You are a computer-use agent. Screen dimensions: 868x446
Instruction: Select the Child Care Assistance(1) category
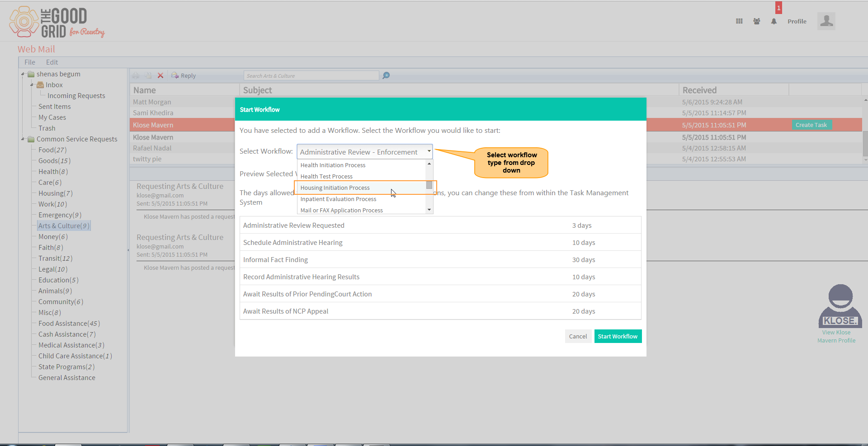click(x=75, y=356)
